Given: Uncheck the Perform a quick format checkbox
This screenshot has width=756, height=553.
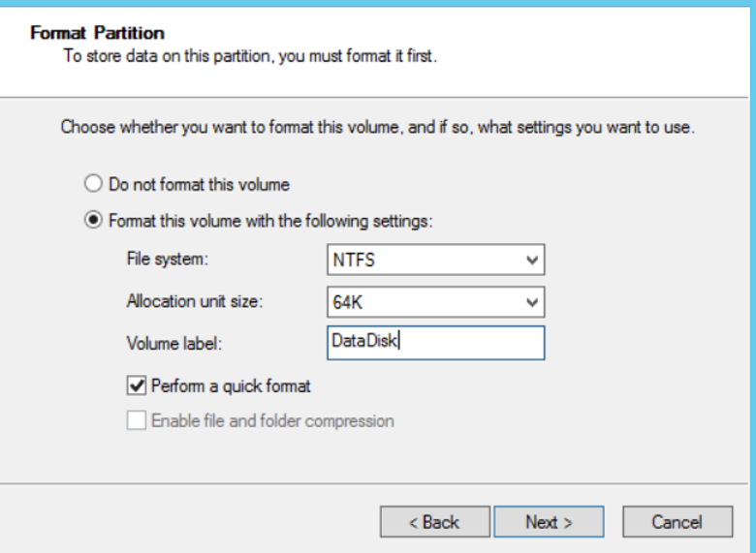Looking at the screenshot, I should [137, 385].
